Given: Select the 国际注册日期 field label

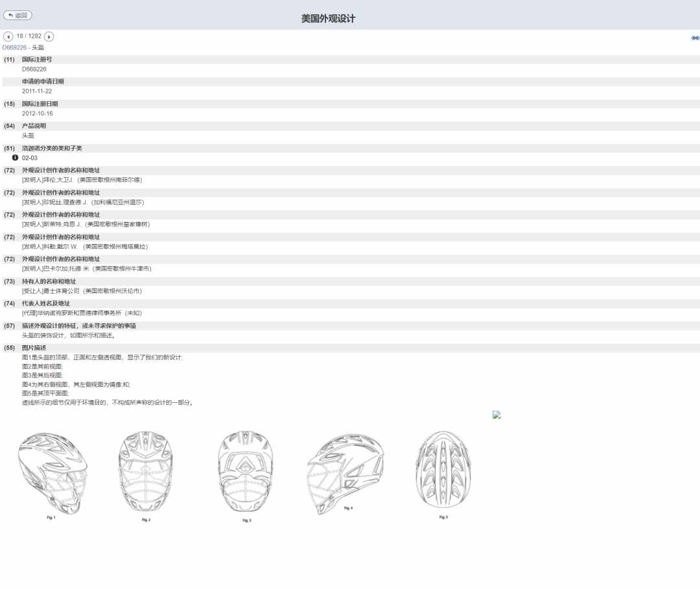Looking at the screenshot, I should point(40,104).
